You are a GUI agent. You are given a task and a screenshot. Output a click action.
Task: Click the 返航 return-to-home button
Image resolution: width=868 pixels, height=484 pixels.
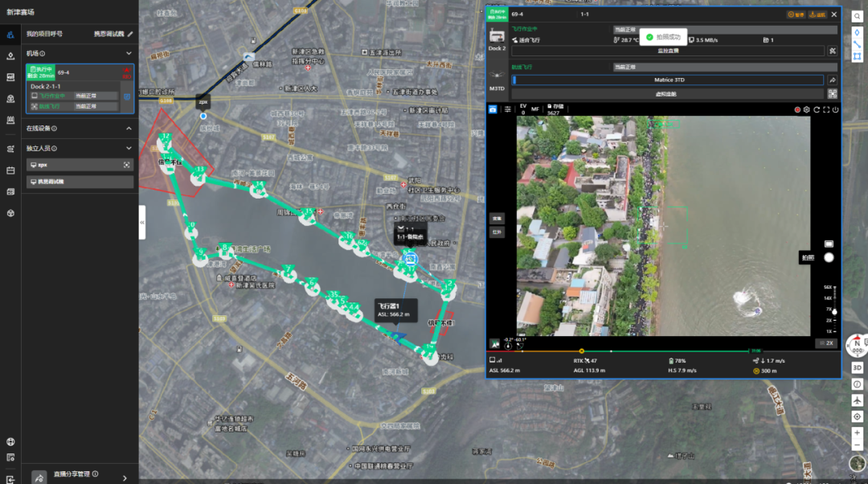pyautogui.click(x=817, y=14)
